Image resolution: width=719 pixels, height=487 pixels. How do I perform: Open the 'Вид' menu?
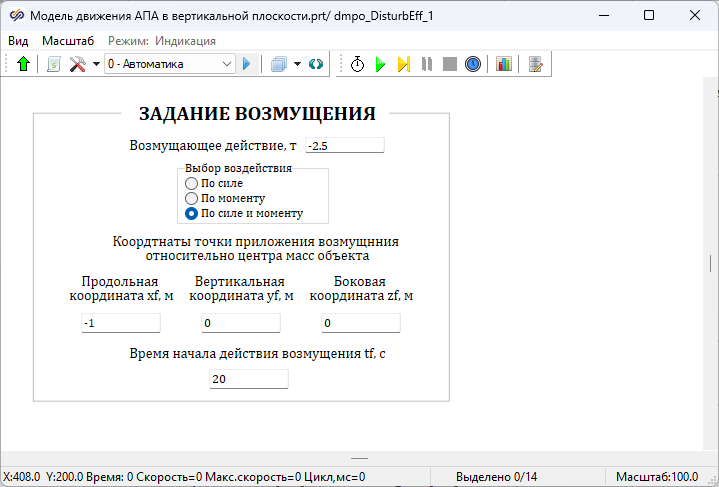coord(18,41)
